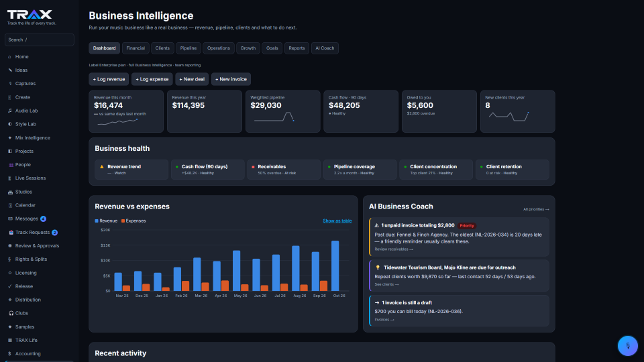Click the Track Requests icon
This screenshot has width=644, height=362.
(11, 233)
